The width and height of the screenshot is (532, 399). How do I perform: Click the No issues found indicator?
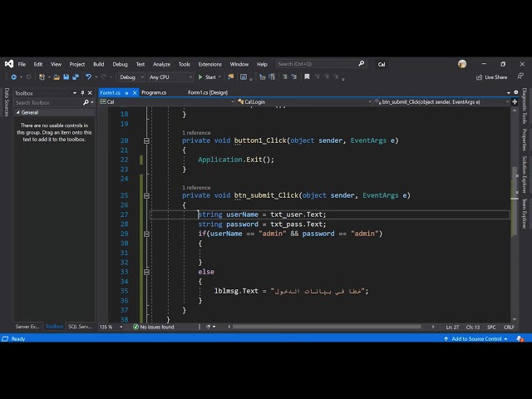click(x=154, y=328)
